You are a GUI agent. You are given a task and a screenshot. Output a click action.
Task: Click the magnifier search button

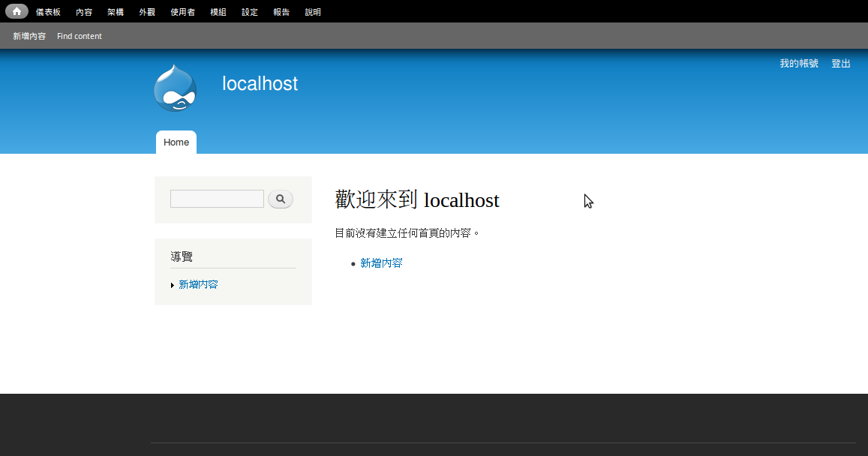click(281, 199)
